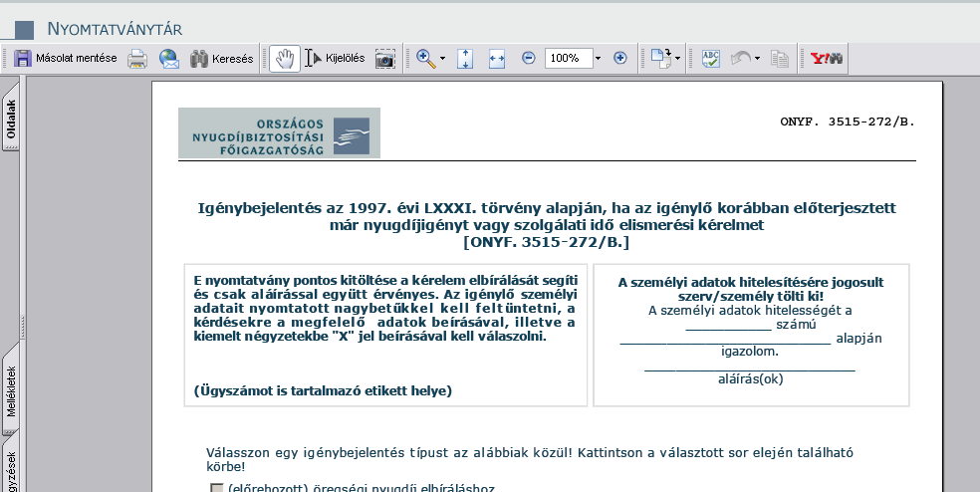Click the Országos Nyugdíjbiztosítási Főigazgatóság logo
The width and height of the screenshot is (980, 492).
click(280, 132)
